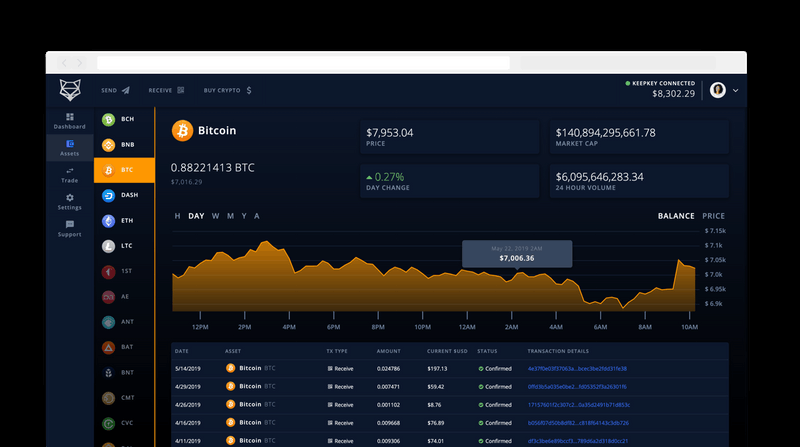Switch chart range to W (week)
Screen dimensions: 800x447
point(215,216)
